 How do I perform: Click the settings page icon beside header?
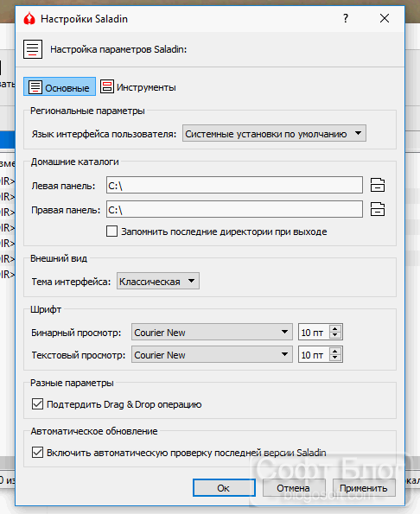pos(33,49)
